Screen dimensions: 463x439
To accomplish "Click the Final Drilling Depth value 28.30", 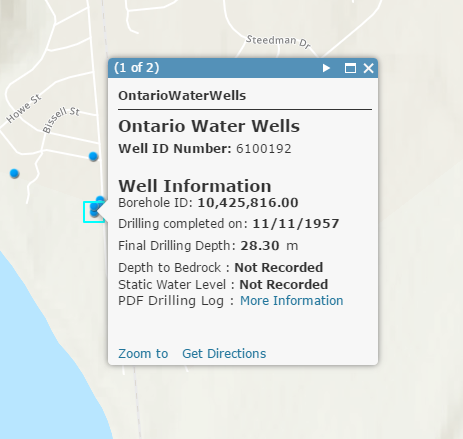I will pos(260,246).
